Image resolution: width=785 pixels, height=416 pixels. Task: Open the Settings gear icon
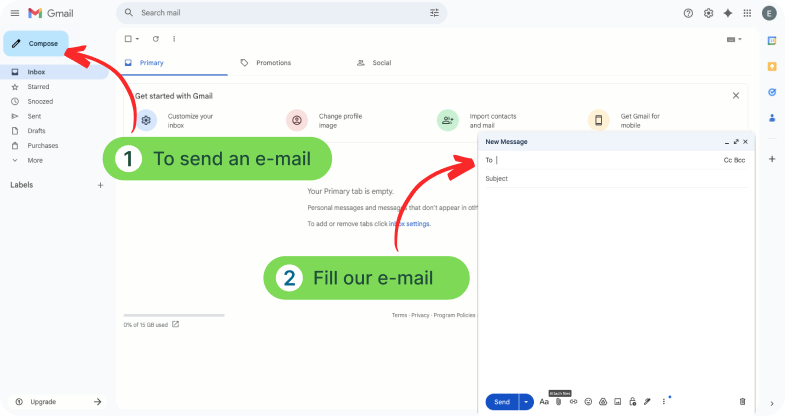pos(708,14)
